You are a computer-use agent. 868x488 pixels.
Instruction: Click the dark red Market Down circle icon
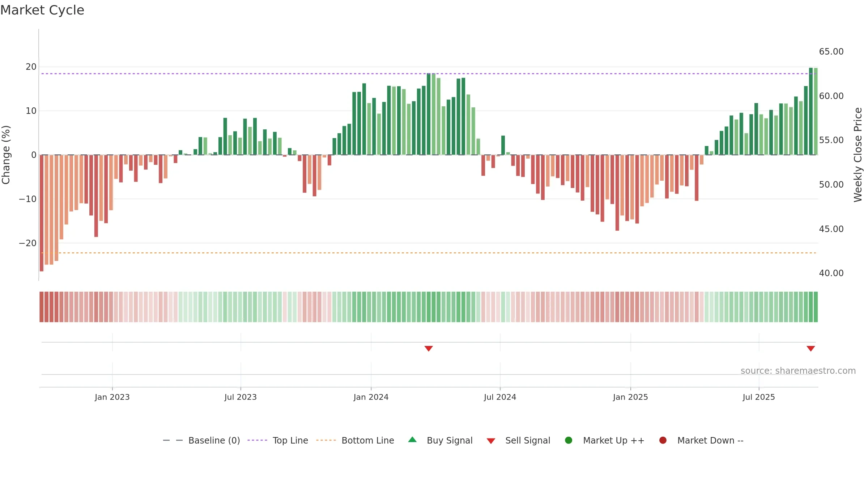663,440
